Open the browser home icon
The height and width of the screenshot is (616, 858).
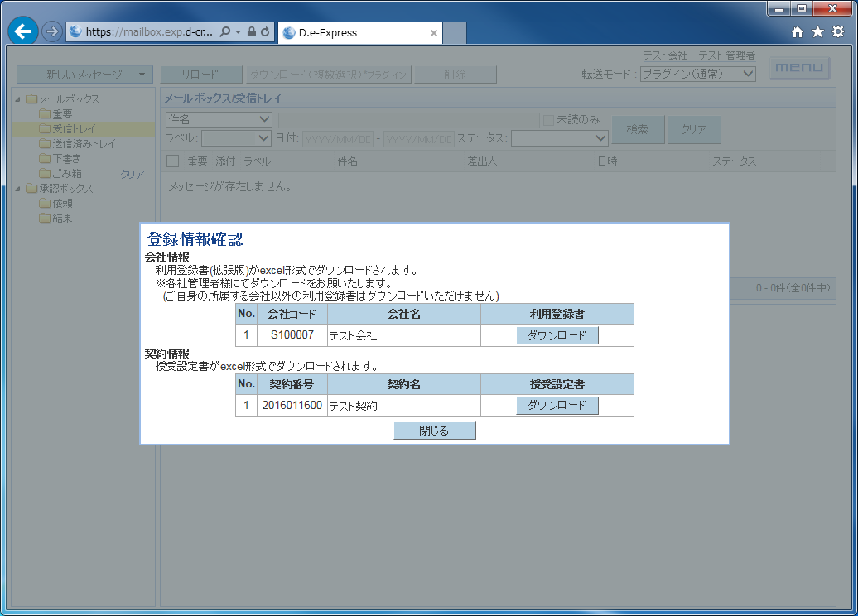click(798, 32)
